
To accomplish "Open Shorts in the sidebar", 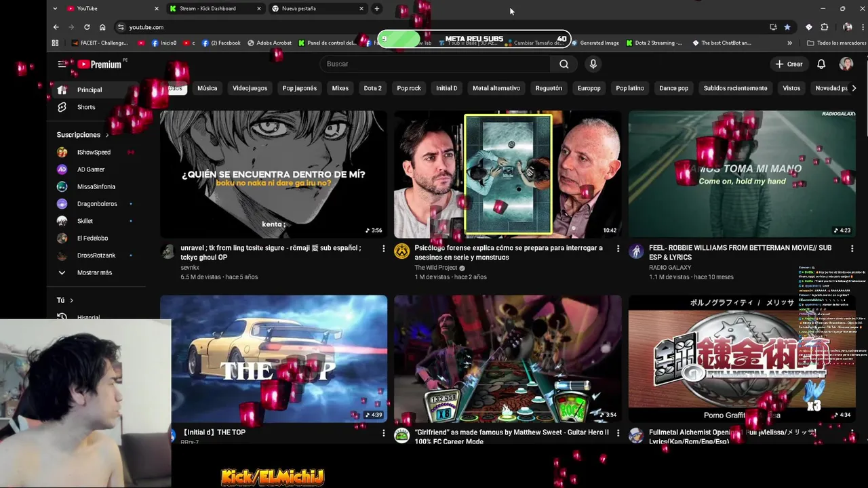I will (95, 107).
